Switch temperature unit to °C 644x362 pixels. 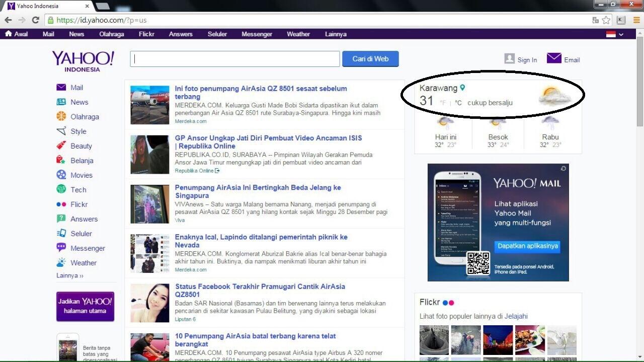tap(458, 103)
